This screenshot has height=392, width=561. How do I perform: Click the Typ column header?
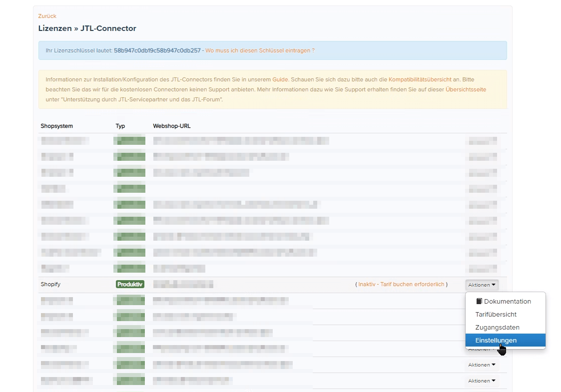[x=120, y=126]
